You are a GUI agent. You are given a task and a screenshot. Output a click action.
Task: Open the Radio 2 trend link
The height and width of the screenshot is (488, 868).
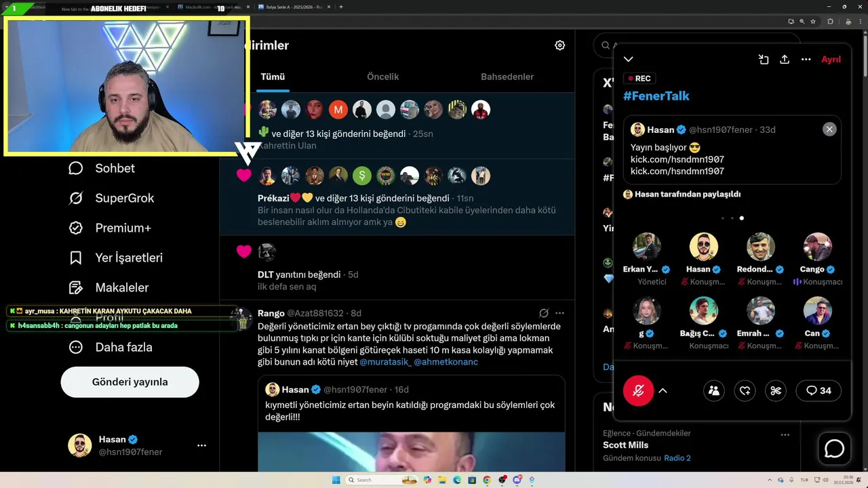pos(677,458)
